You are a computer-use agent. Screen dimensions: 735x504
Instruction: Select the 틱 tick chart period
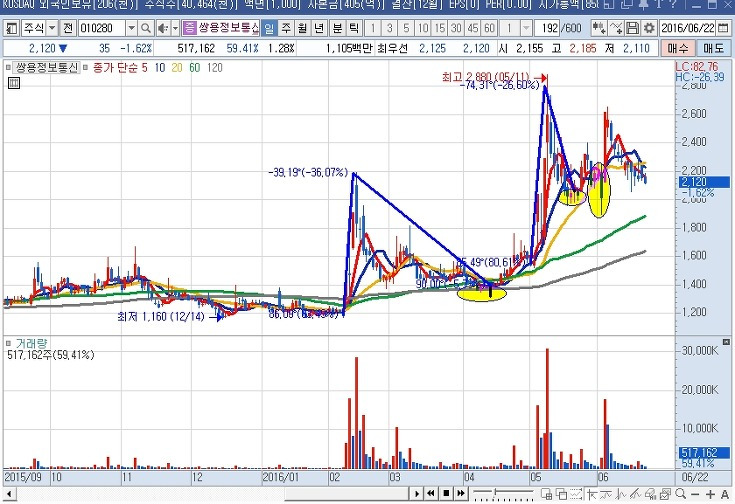pyautogui.click(x=354, y=29)
